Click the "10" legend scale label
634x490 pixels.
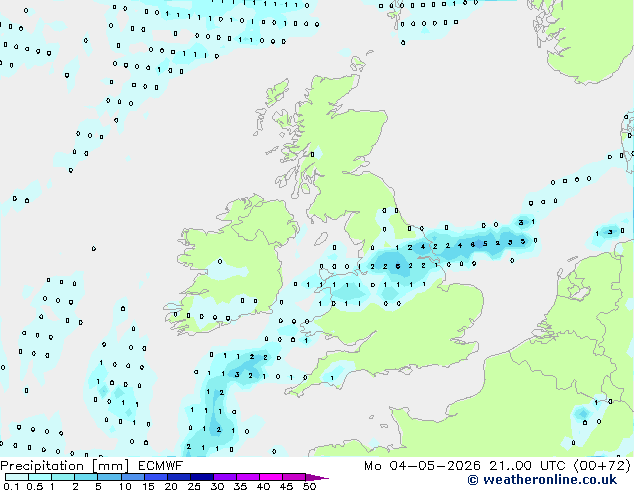tap(125, 486)
